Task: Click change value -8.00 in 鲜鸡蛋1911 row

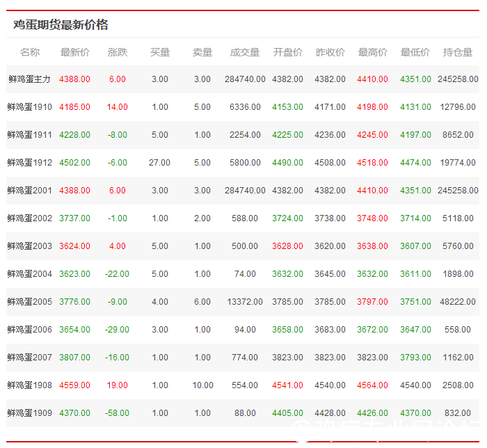Action: point(118,135)
